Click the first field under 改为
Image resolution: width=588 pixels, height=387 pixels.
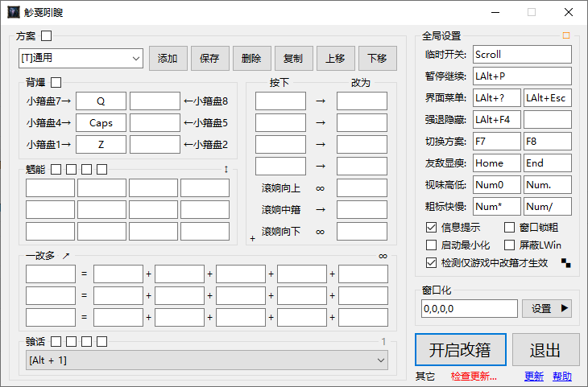pos(362,101)
